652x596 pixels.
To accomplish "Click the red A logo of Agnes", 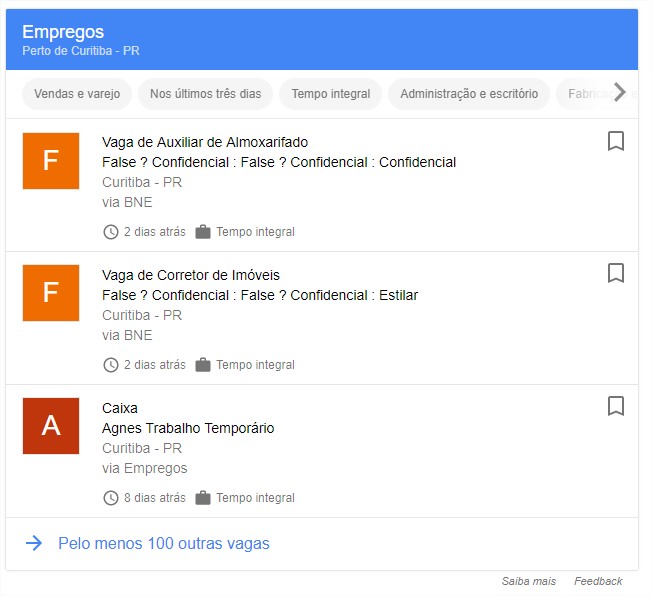I will pyautogui.click(x=51, y=426).
